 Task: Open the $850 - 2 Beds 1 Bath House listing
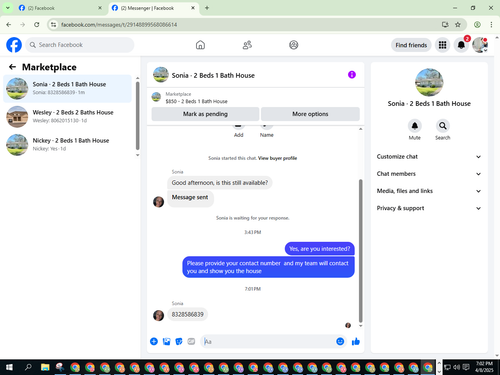pos(196,101)
